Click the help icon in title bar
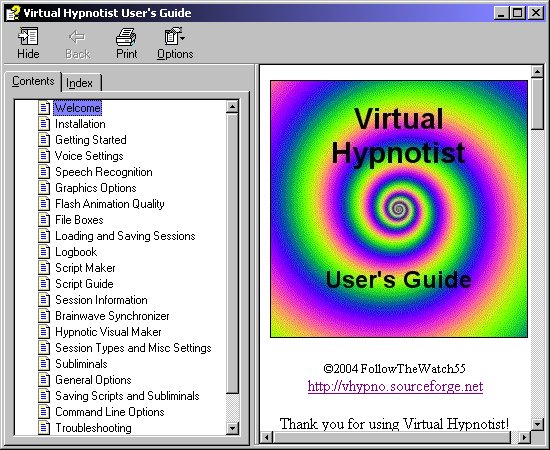Viewport: 550px width, 450px height. pos(13,13)
